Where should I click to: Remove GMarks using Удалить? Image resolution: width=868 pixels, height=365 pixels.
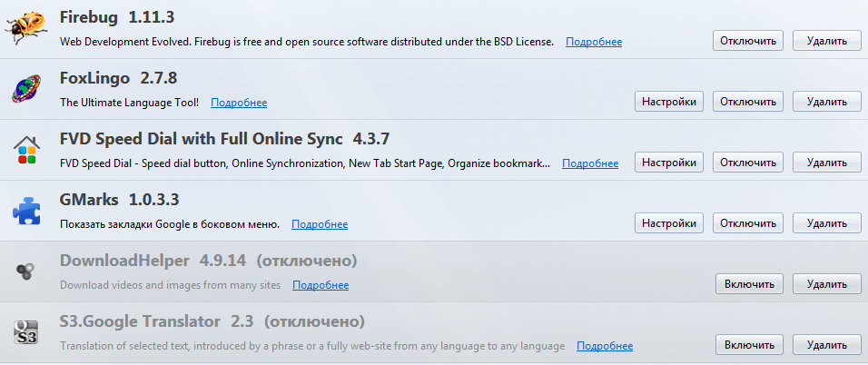click(x=827, y=223)
